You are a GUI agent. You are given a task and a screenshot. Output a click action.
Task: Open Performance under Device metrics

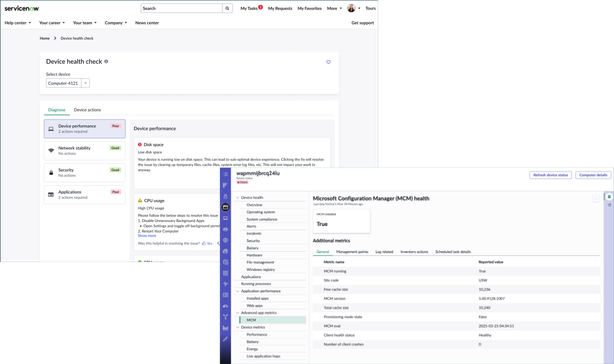pos(257,334)
